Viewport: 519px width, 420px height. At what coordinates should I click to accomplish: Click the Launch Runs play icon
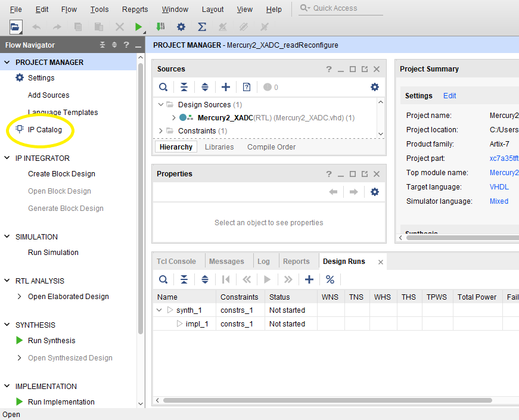267,279
